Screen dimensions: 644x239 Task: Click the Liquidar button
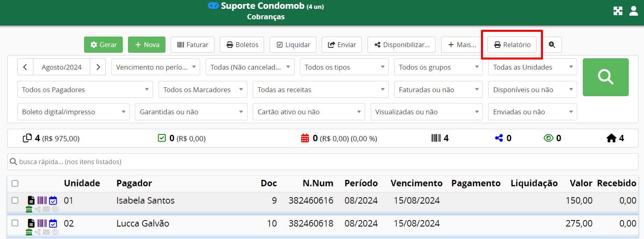[293, 45]
